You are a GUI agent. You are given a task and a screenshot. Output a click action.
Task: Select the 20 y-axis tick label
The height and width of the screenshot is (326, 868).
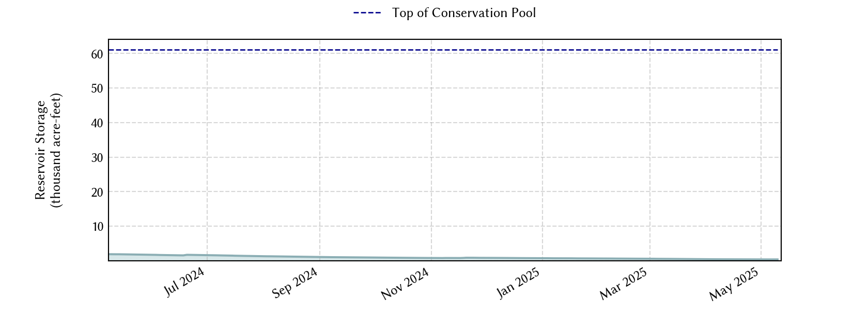point(97,192)
